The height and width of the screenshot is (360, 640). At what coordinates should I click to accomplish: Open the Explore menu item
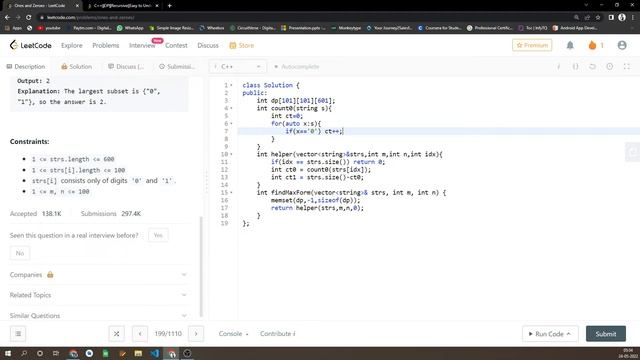click(72, 45)
